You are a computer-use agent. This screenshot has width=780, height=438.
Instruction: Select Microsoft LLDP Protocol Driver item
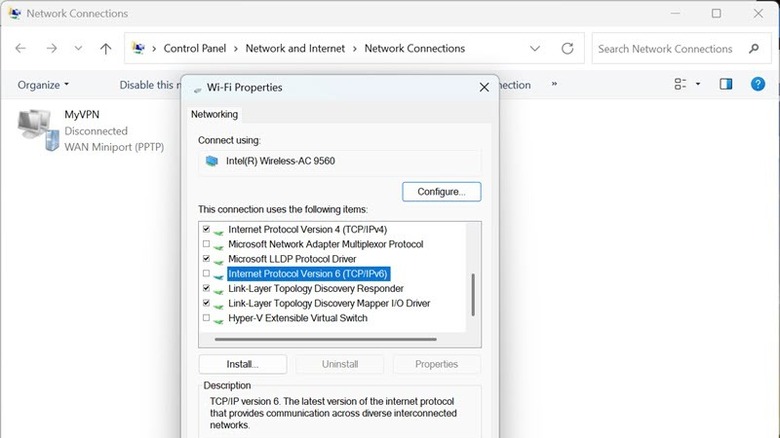[x=292, y=259]
